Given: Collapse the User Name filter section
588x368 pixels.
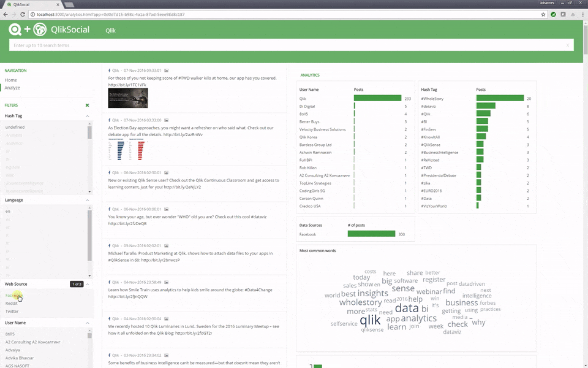Looking at the screenshot, I should 88,323.
